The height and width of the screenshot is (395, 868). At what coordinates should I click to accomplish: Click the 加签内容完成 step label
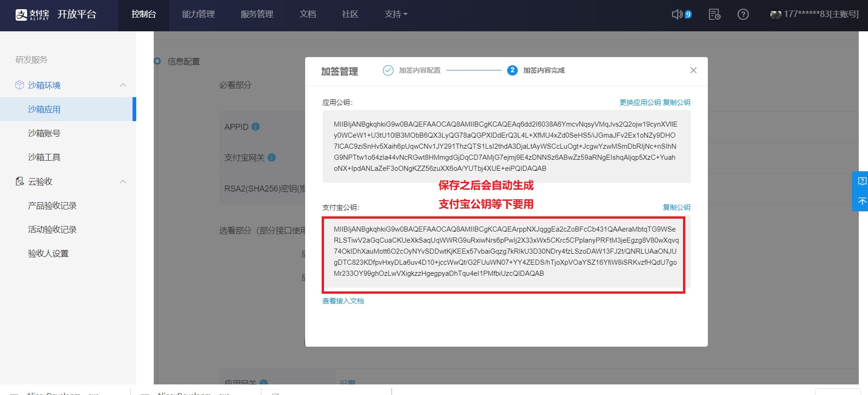tap(544, 70)
